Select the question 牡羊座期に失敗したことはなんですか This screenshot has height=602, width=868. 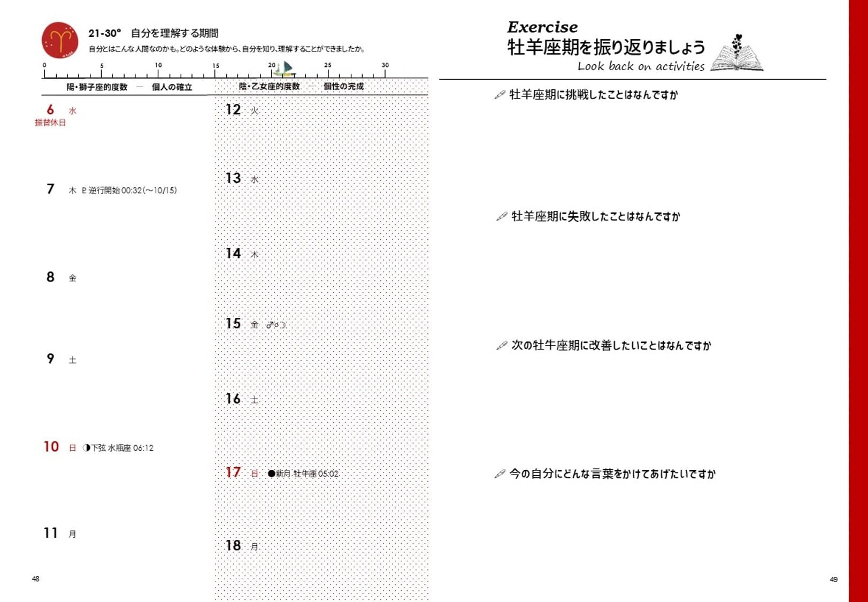596,216
